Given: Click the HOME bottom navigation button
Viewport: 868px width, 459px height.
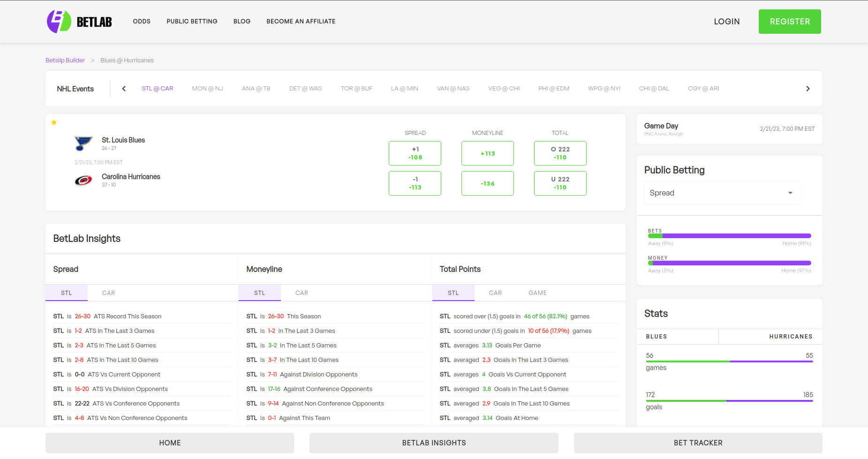Looking at the screenshot, I should pos(170,443).
